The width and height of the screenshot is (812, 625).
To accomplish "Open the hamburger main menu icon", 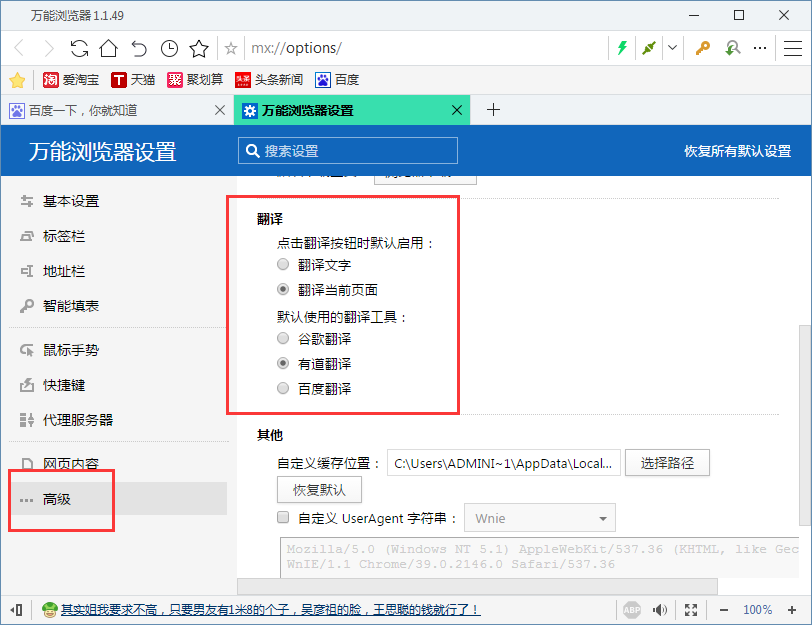I will tap(793, 47).
